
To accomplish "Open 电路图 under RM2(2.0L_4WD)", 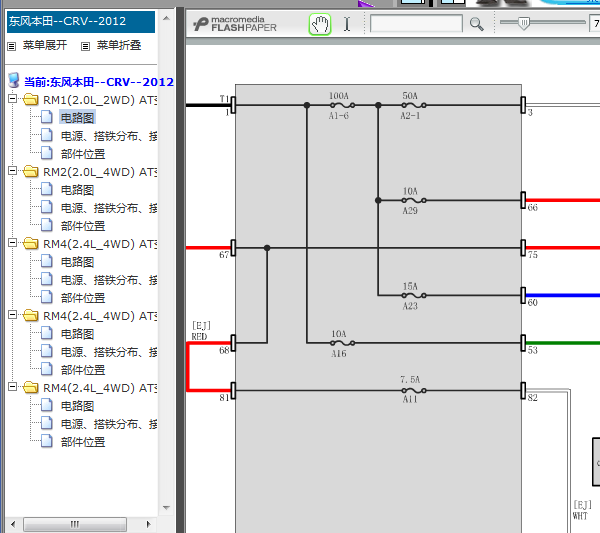I will (77, 190).
